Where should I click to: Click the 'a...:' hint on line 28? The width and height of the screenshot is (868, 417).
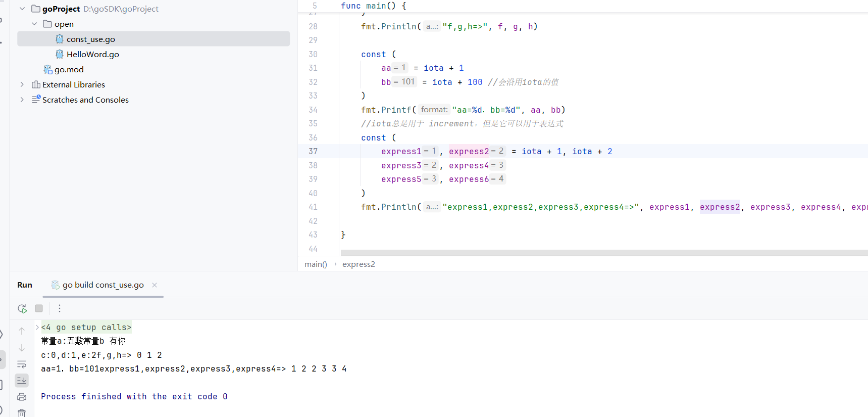tap(432, 26)
